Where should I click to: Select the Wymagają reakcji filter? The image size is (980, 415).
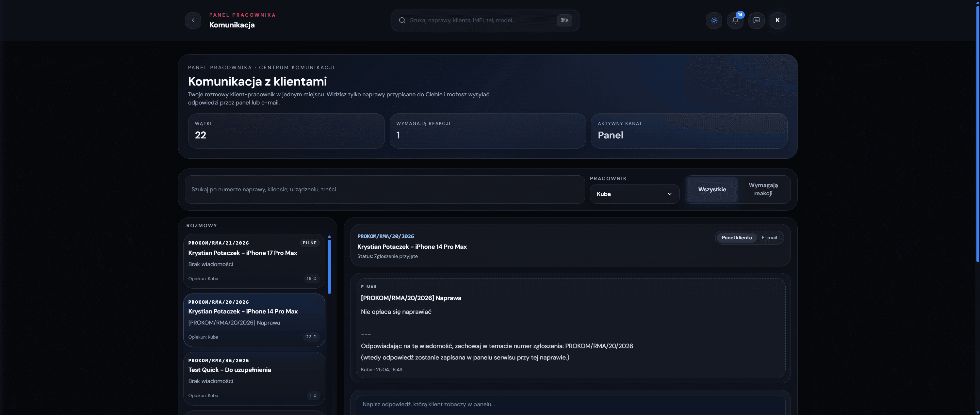click(763, 189)
